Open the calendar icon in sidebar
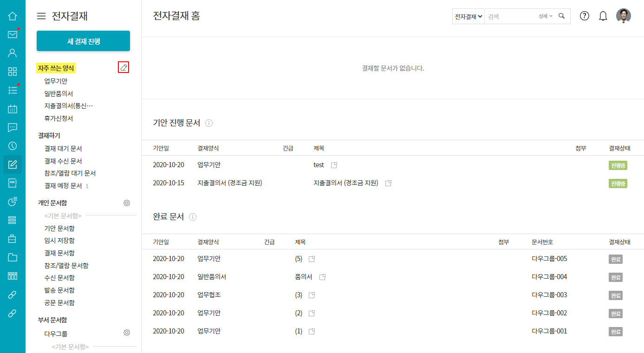 pos(13,109)
